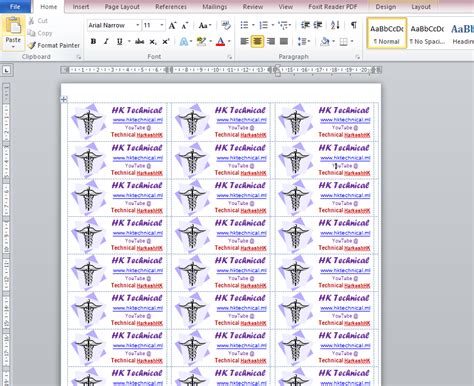This screenshot has height=386, width=474.
Task: Click the Cut scissors icon
Action: click(31, 21)
